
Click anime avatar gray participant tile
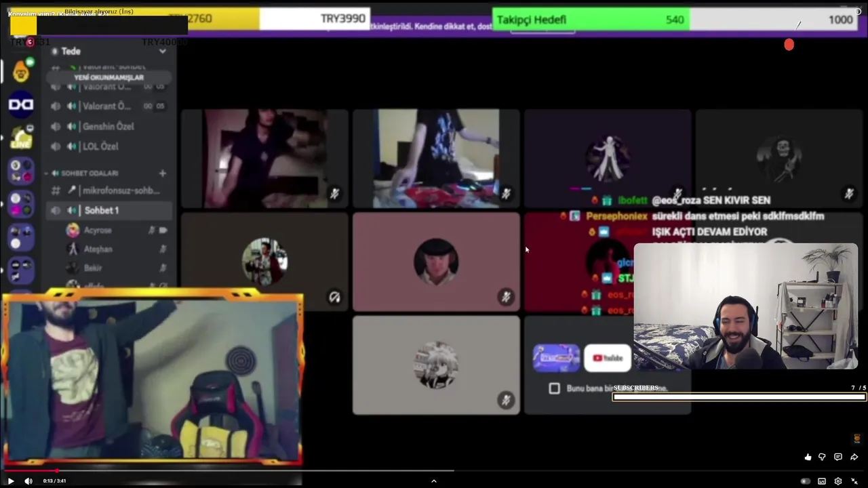pyautogui.click(x=436, y=365)
